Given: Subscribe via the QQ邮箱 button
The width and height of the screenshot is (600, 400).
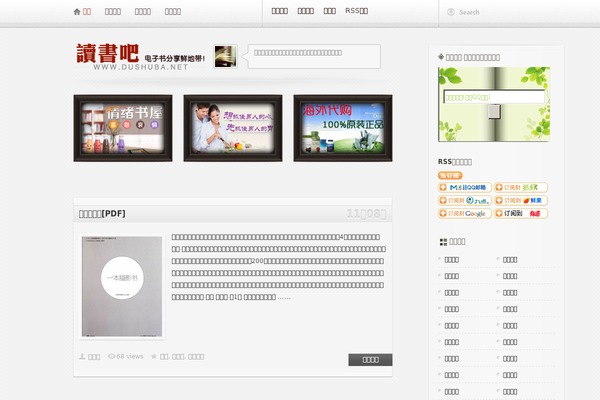Looking at the screenshot, I should click(465, 188).
